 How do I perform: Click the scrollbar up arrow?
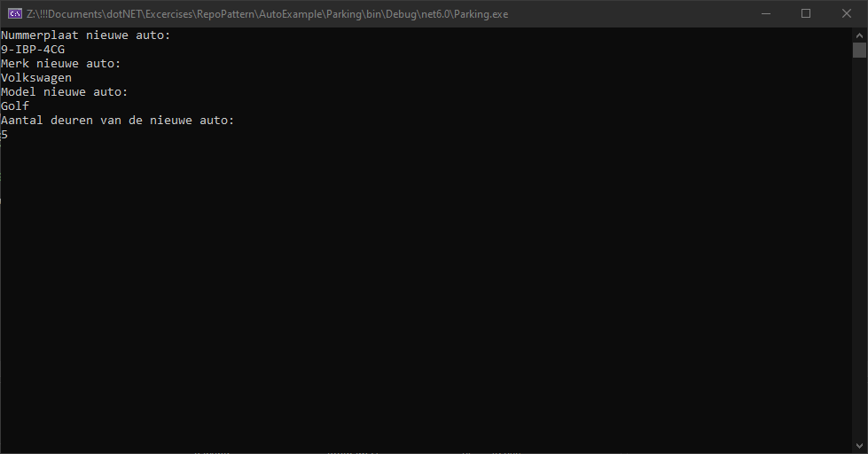[859, 34]
